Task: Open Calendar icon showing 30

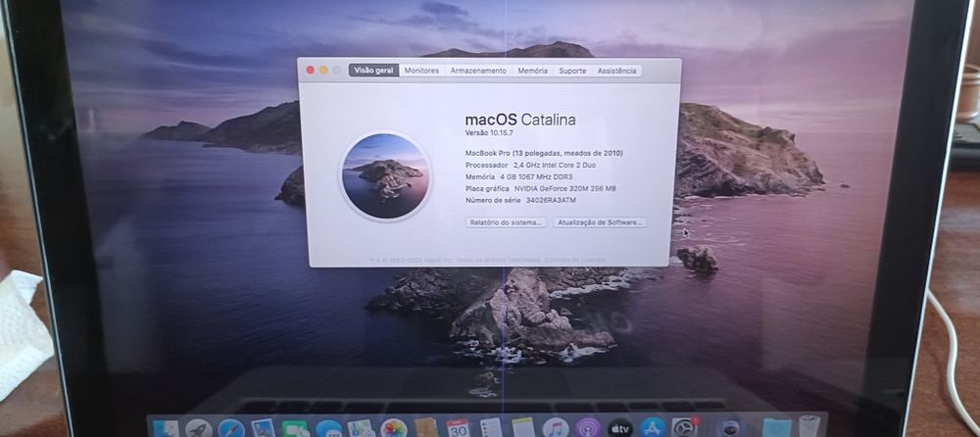Action: (x=458, y=428)
